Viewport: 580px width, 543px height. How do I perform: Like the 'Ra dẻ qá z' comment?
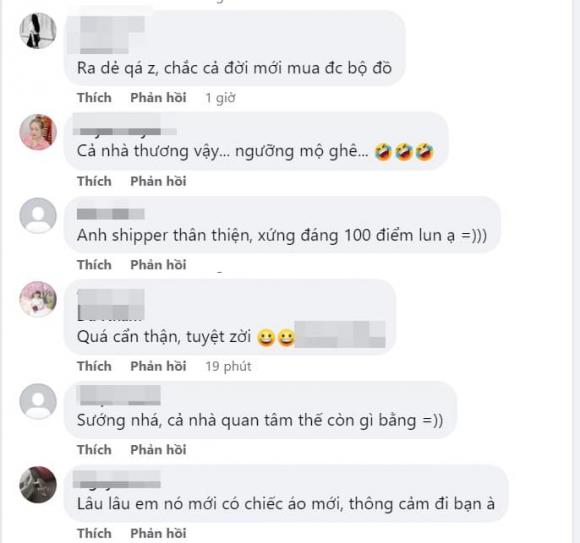[x=94, y=98]
